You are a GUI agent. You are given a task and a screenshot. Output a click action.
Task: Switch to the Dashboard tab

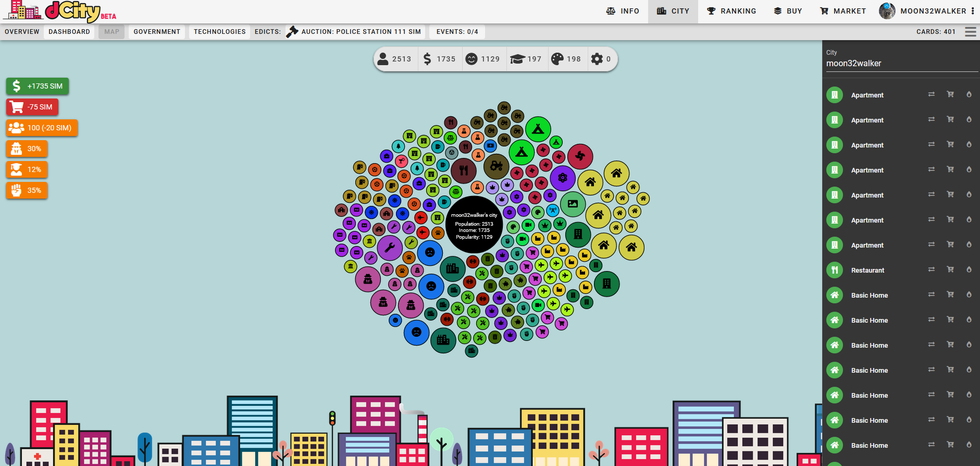[69, 32]
